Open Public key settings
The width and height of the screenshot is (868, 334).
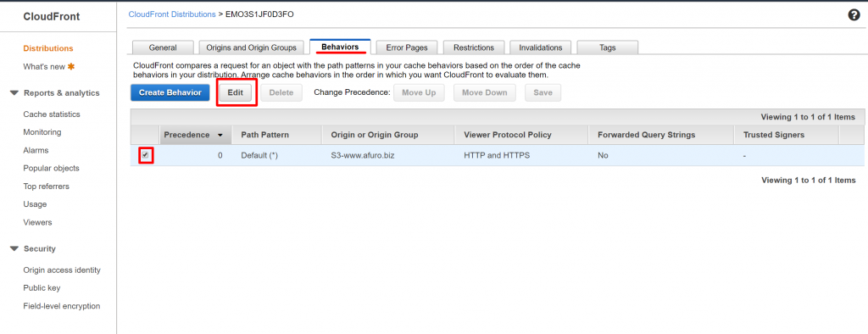[42, 288]
